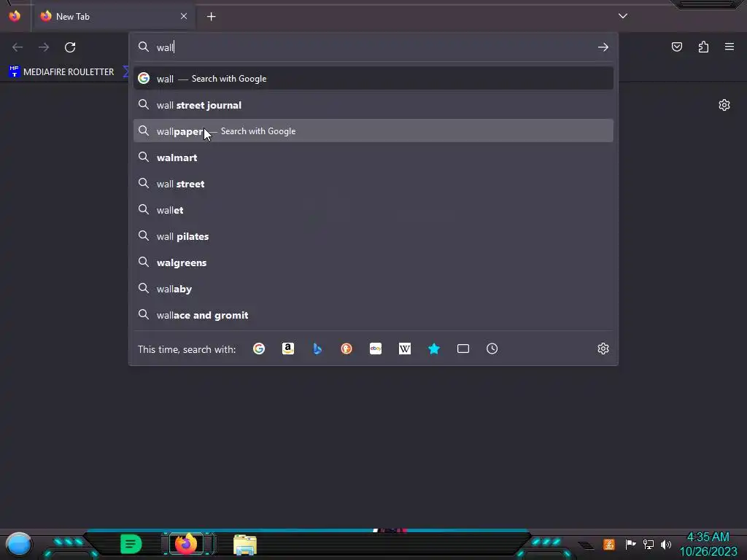This screenshot has width=747, height=560.
Task: Open the Java tray icon
Action: (x=609, y=544)
